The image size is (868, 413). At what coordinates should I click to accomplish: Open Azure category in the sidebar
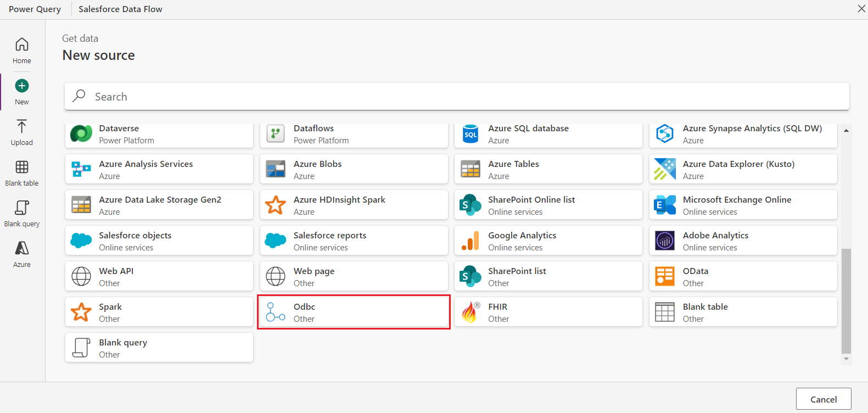click(x=22, y=254)
